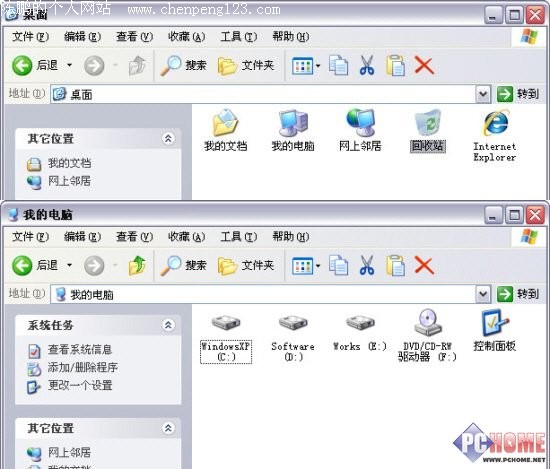Click Back button in My Computer window
The width and height of the screenshot is (550, 469).
click(x=35, y=265)
